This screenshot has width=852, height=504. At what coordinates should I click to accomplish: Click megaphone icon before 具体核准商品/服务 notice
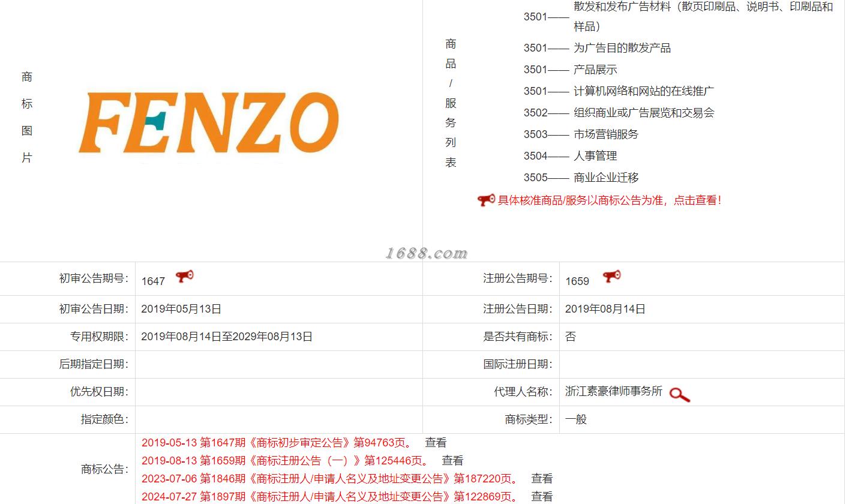click(486, 200)
